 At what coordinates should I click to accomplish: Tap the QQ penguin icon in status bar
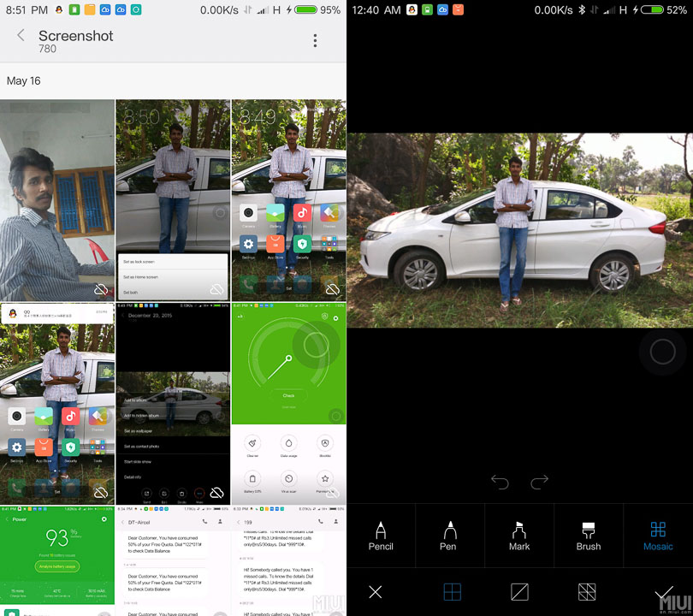(x=58, y=10)
